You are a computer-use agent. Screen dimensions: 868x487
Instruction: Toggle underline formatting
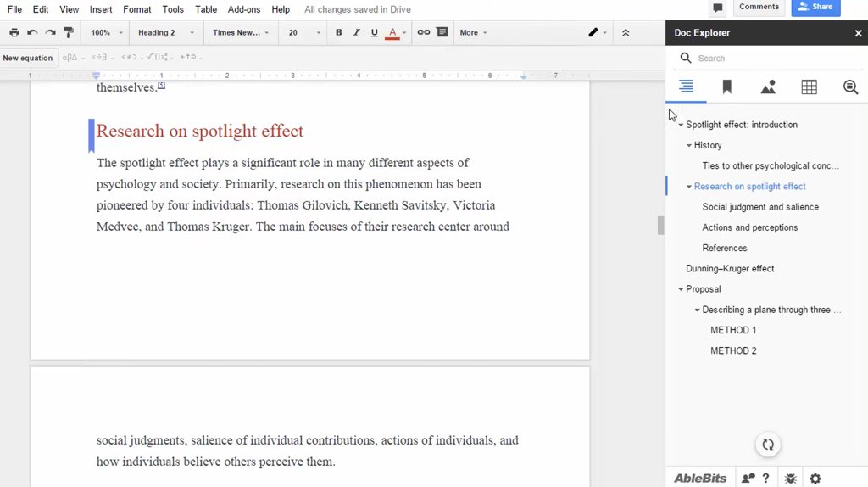374,33
